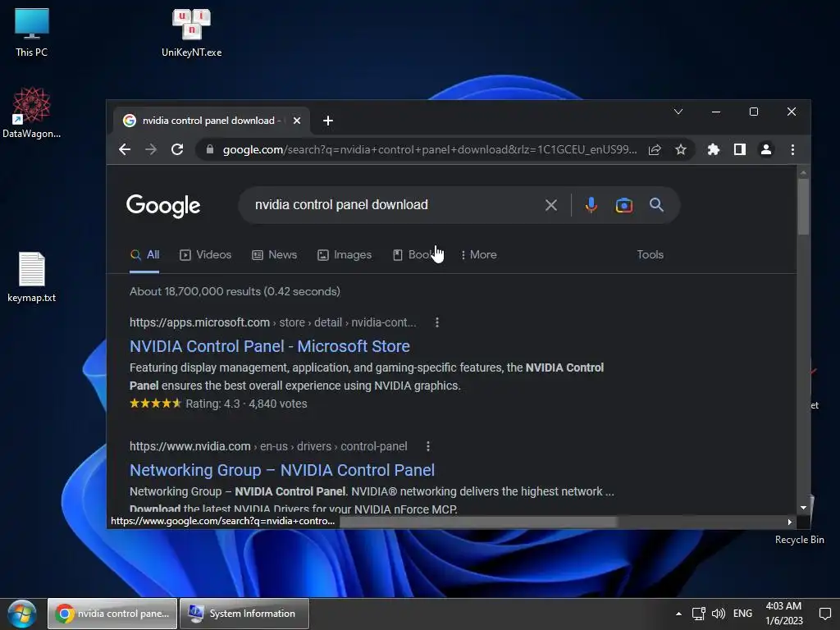Image resolution: width=840 pixels, height=630 pixels.
Task: Select the keymap.txt file icon
Action: pyautogui.click(x=32, y=277)
